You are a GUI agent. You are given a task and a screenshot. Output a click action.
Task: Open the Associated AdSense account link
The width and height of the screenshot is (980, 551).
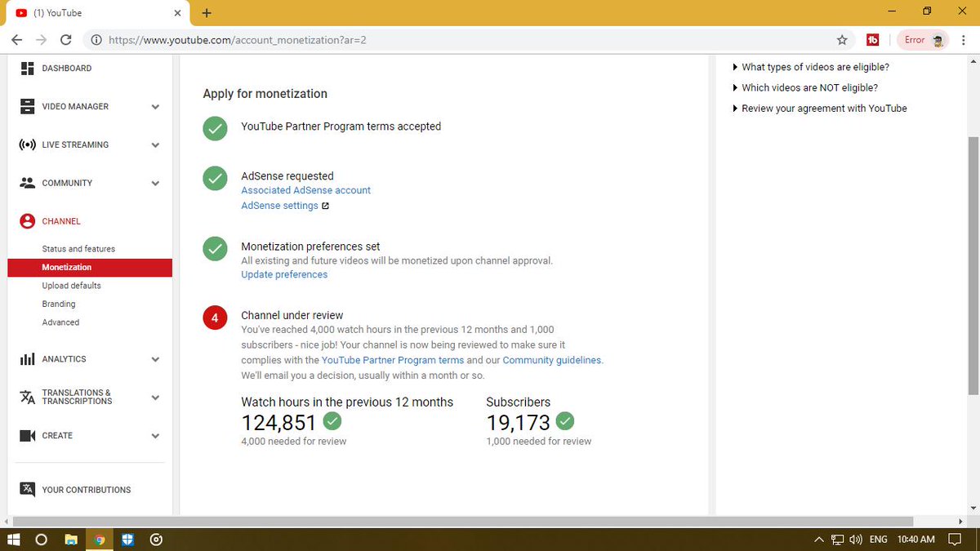pos(305,190)
